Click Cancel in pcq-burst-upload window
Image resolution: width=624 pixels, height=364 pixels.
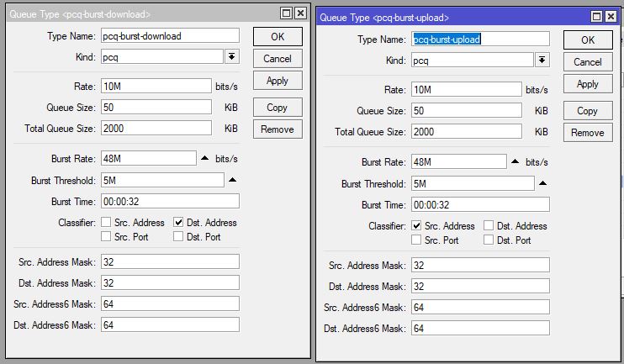click(588, 61)
